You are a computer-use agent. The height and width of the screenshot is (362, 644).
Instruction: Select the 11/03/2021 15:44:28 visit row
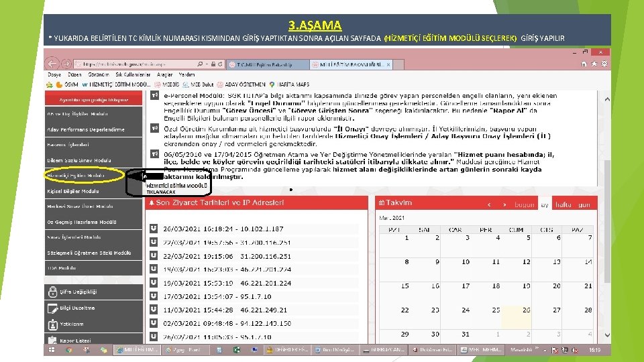(x=254, y=310)
